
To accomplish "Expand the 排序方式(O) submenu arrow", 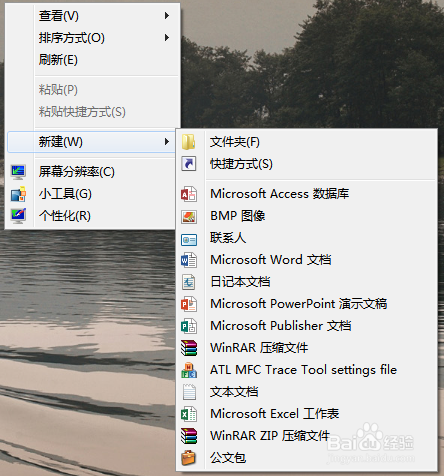I will point(167,38).
